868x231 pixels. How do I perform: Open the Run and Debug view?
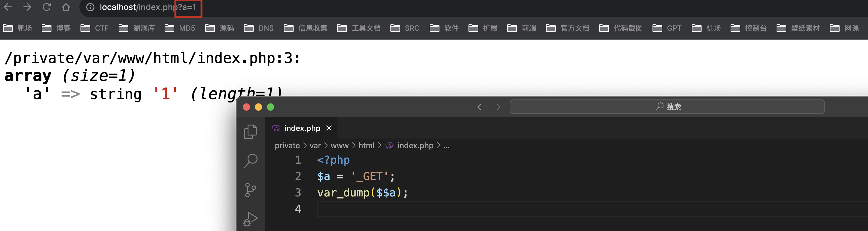250,219
